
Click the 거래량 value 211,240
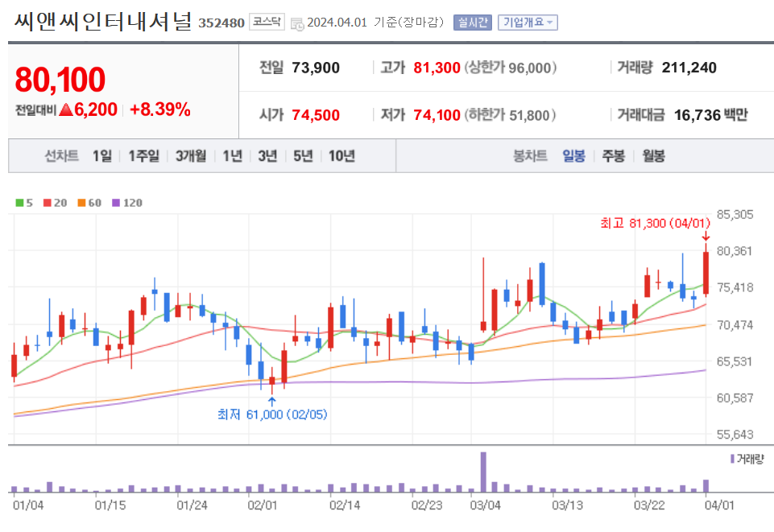(689, 68)
